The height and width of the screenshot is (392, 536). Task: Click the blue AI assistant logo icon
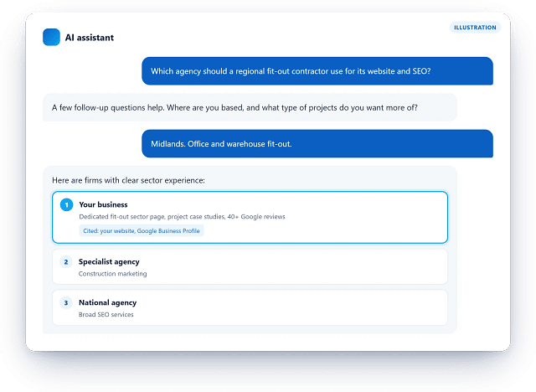tap(51, 37)
